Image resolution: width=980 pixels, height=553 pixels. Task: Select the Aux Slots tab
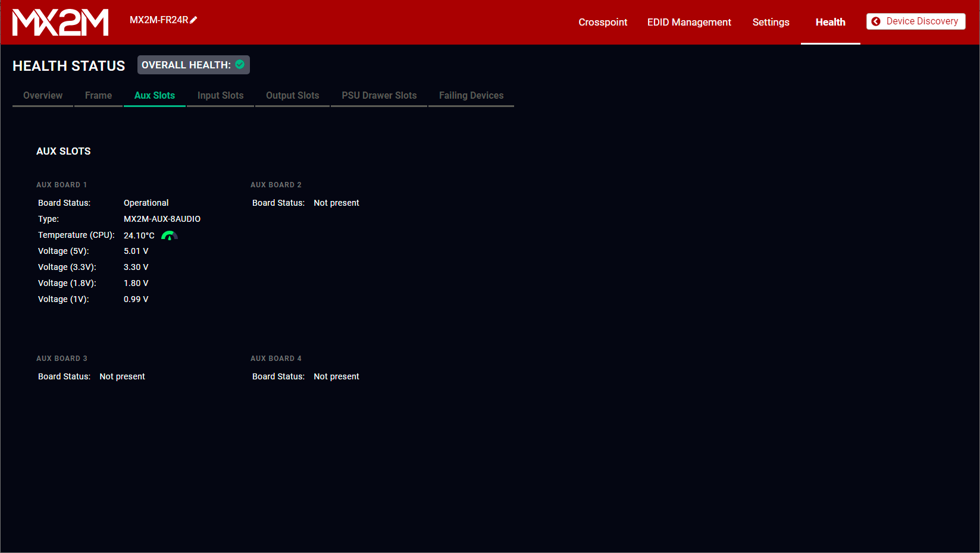point(155,96)
